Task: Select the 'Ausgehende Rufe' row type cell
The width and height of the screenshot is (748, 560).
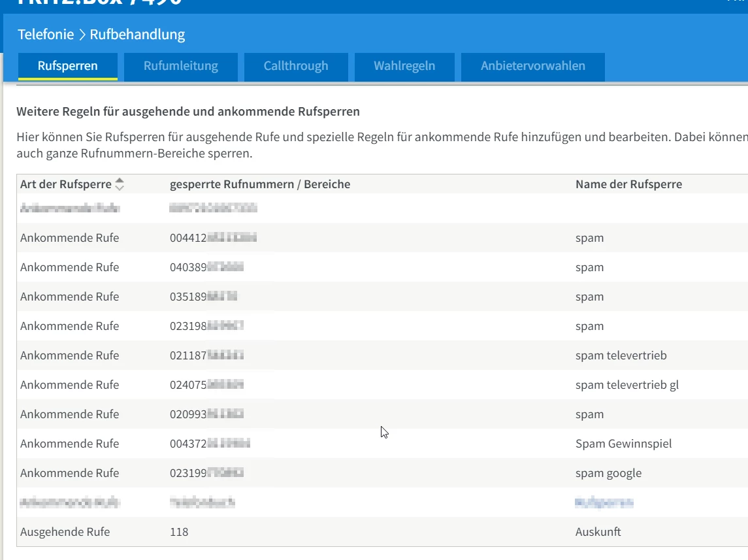Action: (65, 532)
